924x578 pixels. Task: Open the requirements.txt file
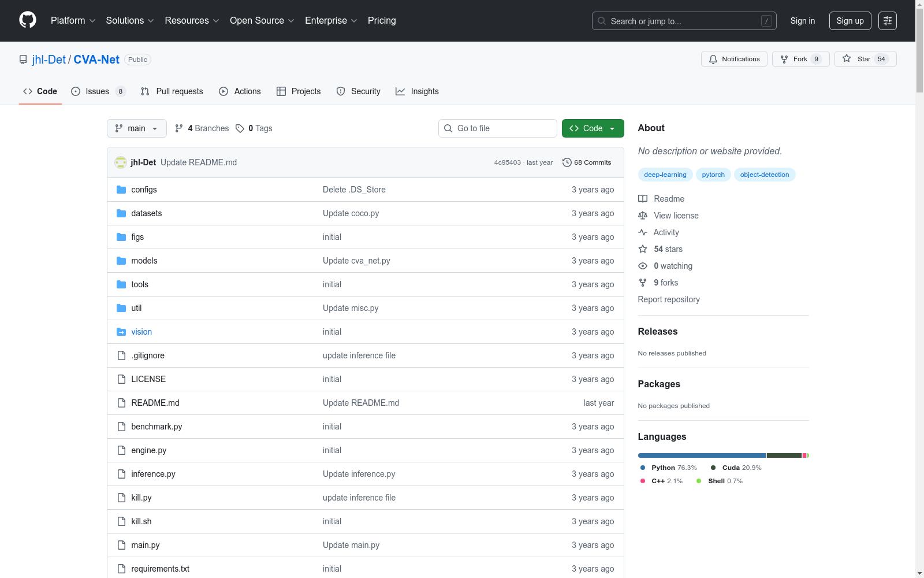(161, 569)
